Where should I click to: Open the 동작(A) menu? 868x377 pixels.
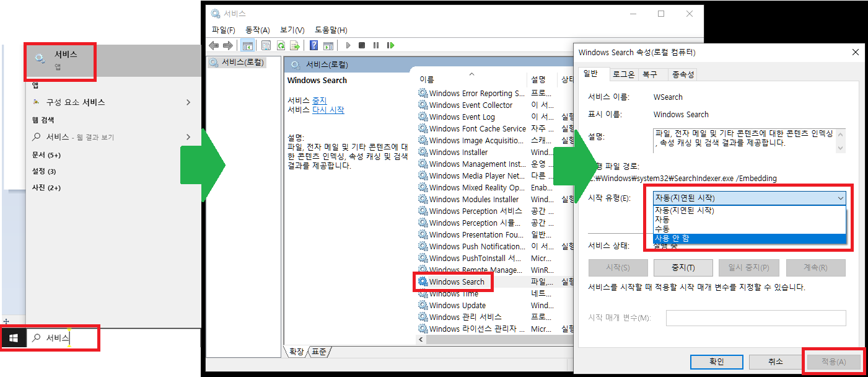point(258,30)
